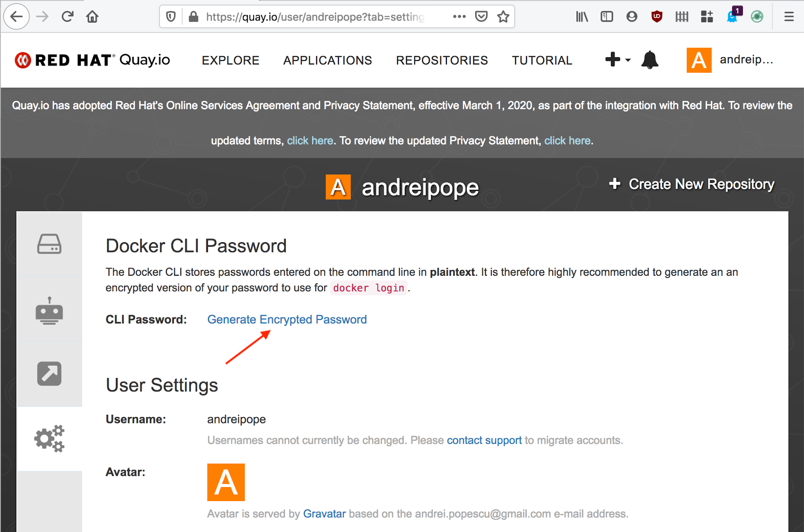The height and width of the screenshot is (532, 804).
Task: Click the quay.io URL address field
Action: point(314,17)
